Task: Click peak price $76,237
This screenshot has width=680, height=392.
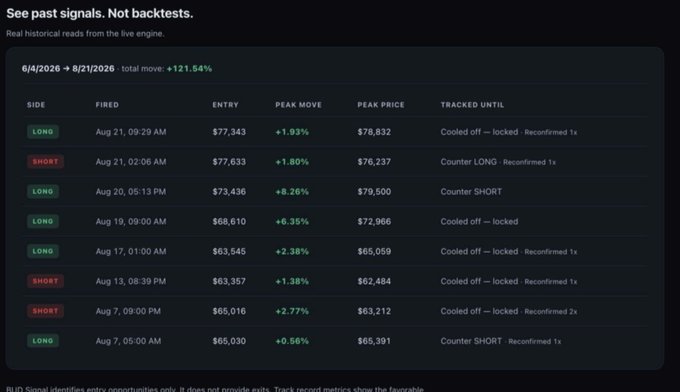Action: [374, 162]
